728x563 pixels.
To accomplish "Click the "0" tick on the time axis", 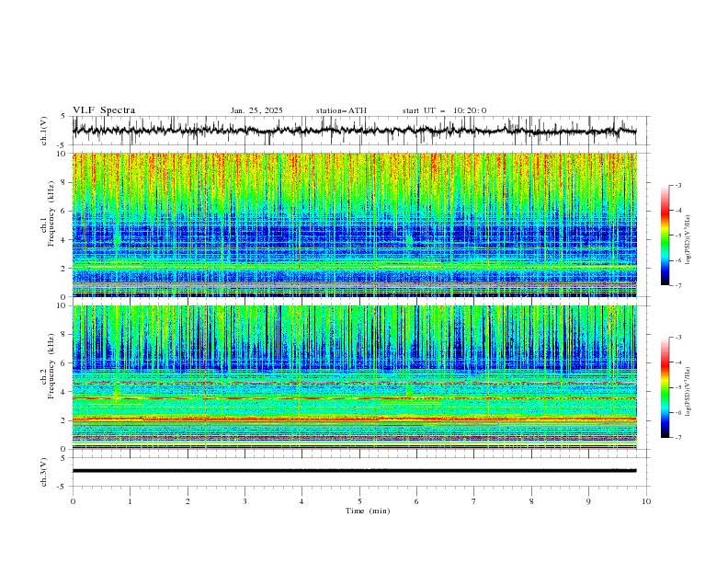I will 73,501.
